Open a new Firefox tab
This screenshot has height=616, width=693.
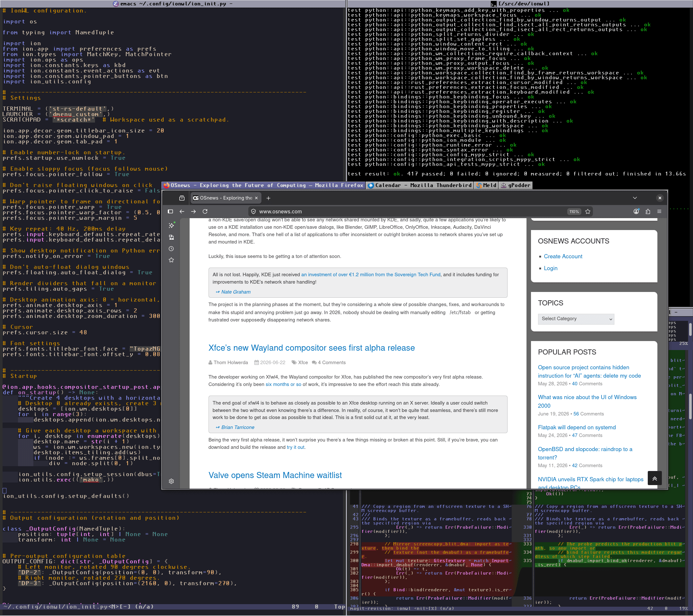pyautogui.click(x=269, y=198)
